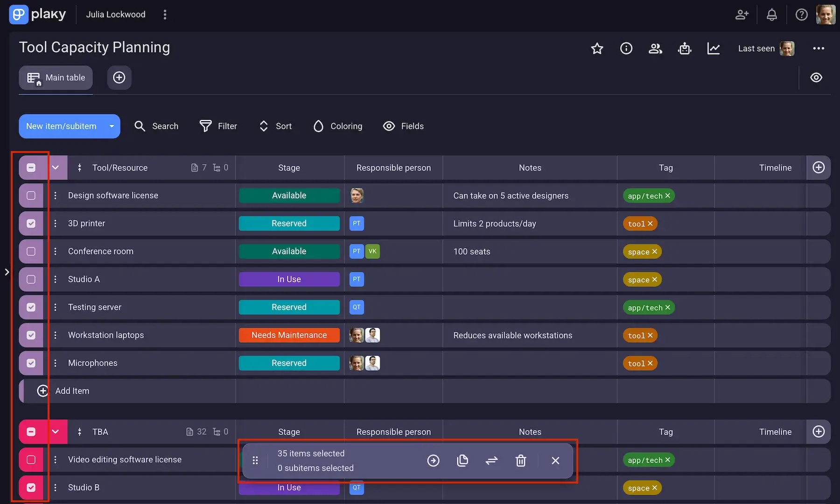Click the Last seen avatar
Image resolution: width=840 pixels, height=504 pixels.
[x=787, y=48]
